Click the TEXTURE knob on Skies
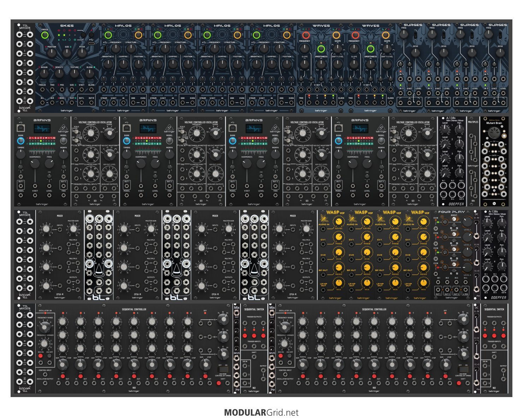The height and width of the screenshot is (420, 523). (75, 73)
